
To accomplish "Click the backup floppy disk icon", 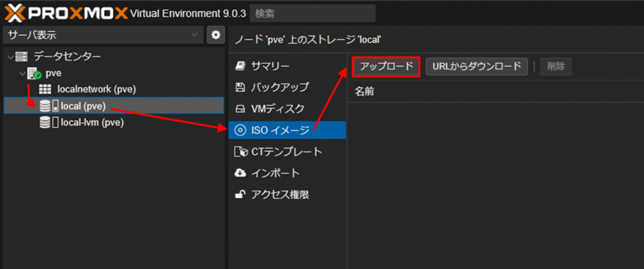I will (240, 87).
